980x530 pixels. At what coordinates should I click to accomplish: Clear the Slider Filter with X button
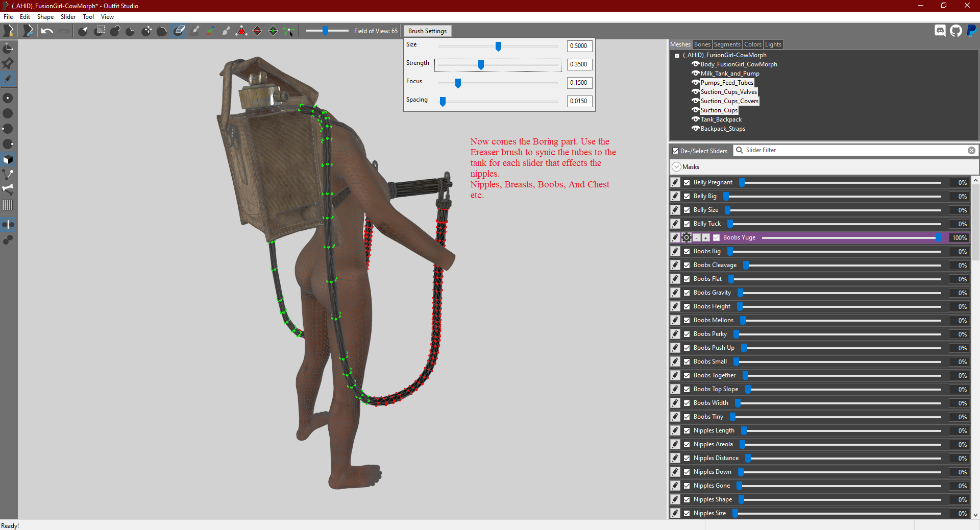point(971,150)
